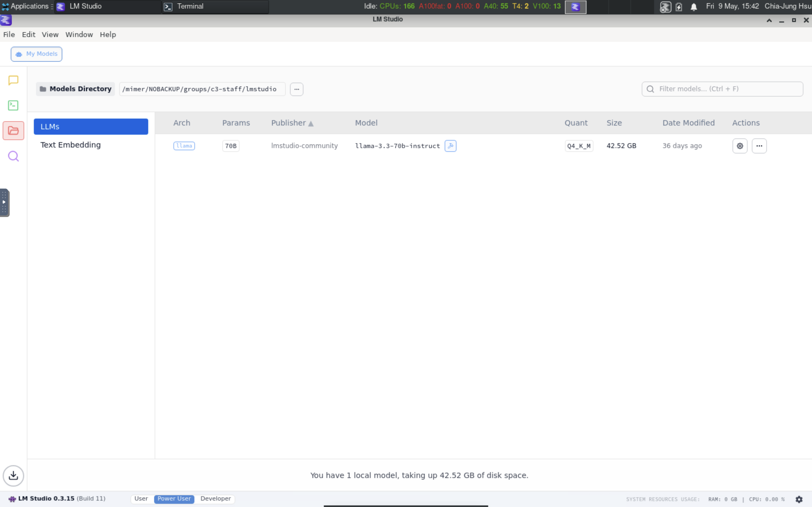Viewport: 812px width, 507px height.
Task: Open the Chat panel from the left sidebar
Action: 13,80
